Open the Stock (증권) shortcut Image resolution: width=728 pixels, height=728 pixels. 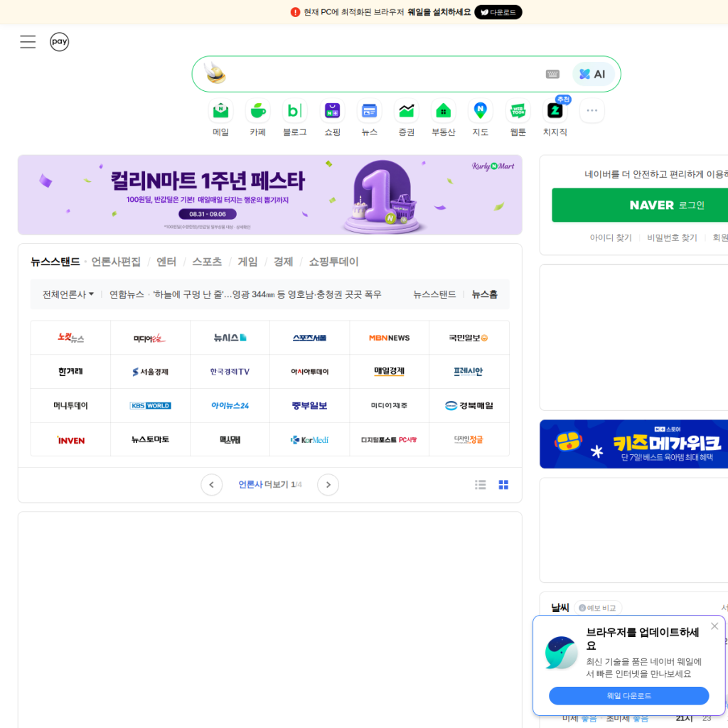407,117
